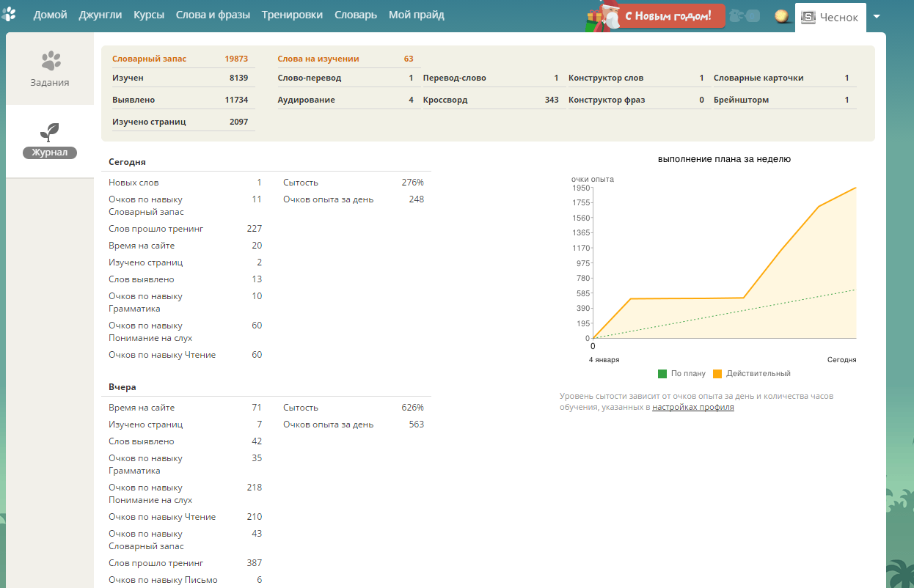
Task: Open Слова и фразы section
Action: click(213, 15)
